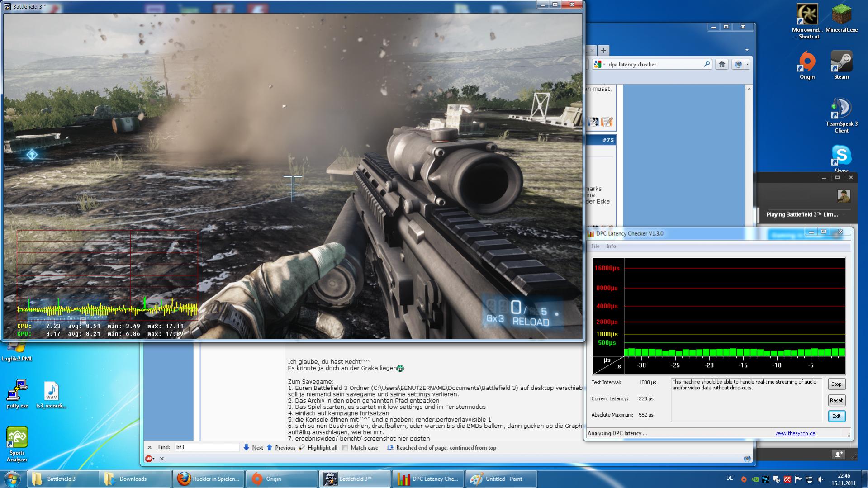This screenshot has height=488, width=868.
Task: Toggle the Match case checkbox
Action: coord(346,448)
